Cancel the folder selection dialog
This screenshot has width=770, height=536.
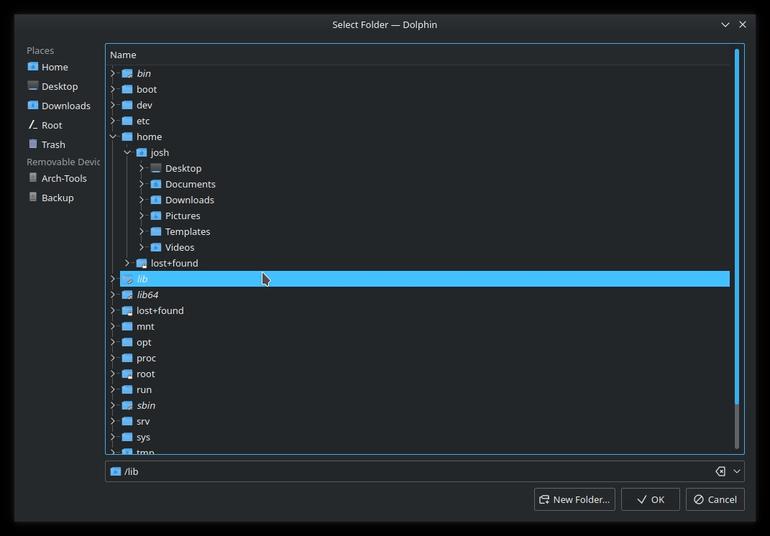pyautogui.click(x=715, y=500)
